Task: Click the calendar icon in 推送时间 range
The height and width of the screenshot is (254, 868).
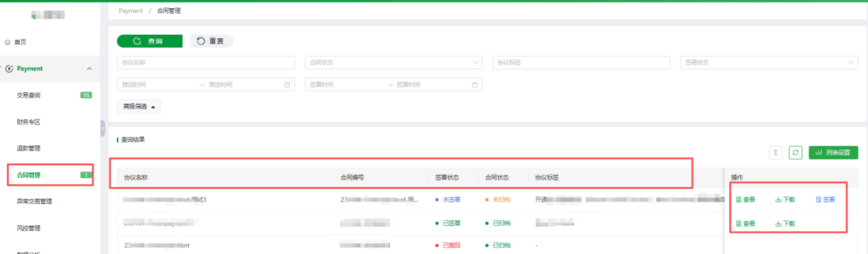Action: tap(287, 85)
